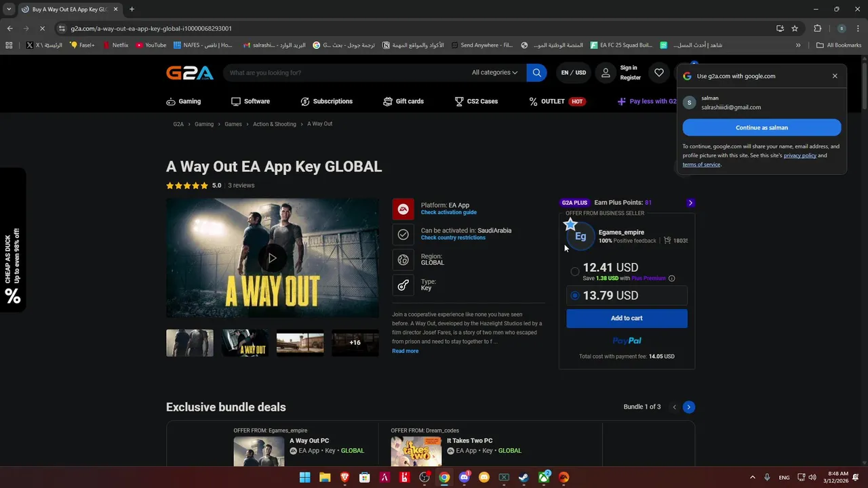The width and height of the screenshot is (868, 488).
Task: Click search field What are you looking for
Action: click(x=346, y=73)
